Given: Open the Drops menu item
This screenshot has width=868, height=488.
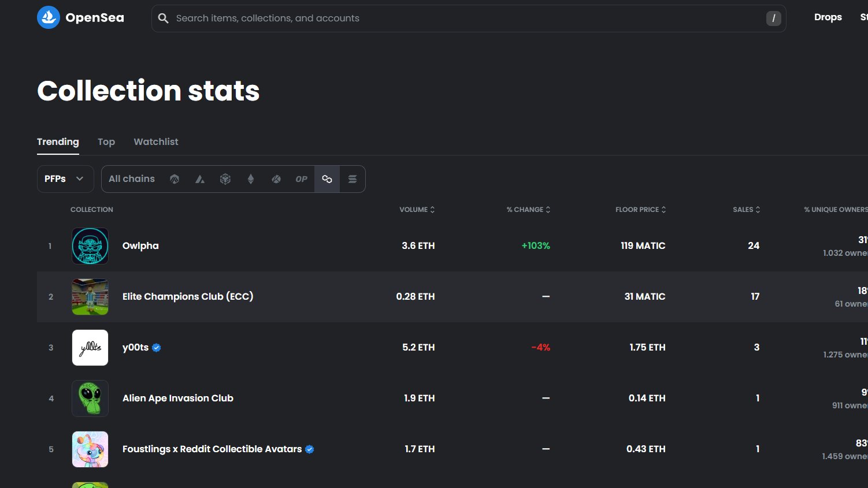Looking at the screenshot, I should pyautogui.click(x=828, y=17).
